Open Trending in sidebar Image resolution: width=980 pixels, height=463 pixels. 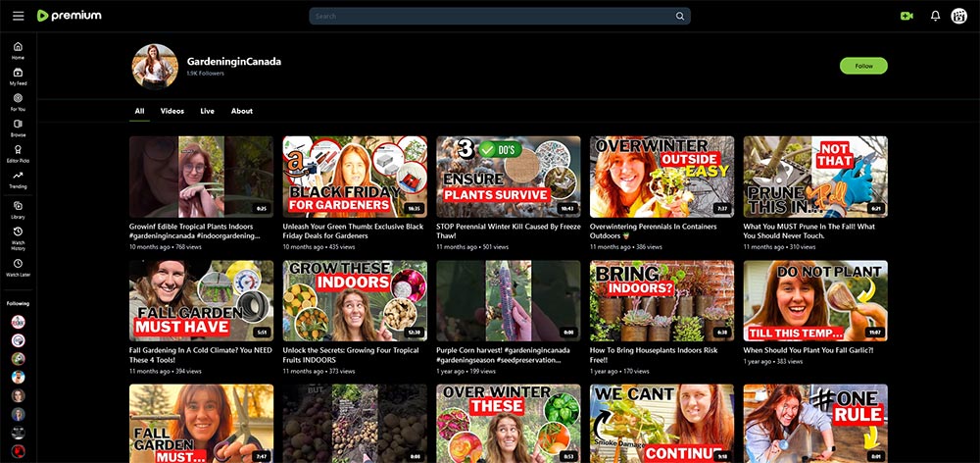click(x=18, y=180)
